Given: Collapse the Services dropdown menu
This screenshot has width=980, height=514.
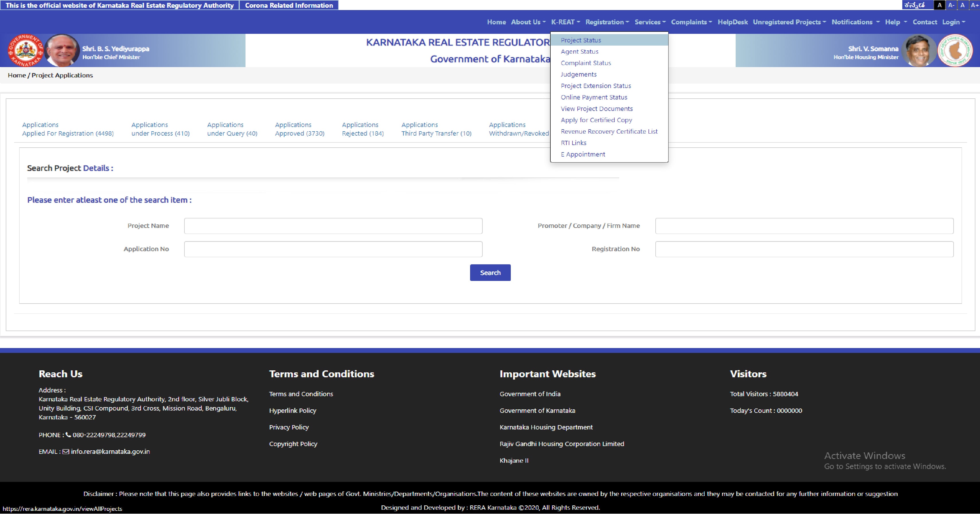Looking at the screenshot, I should [650, 22].
